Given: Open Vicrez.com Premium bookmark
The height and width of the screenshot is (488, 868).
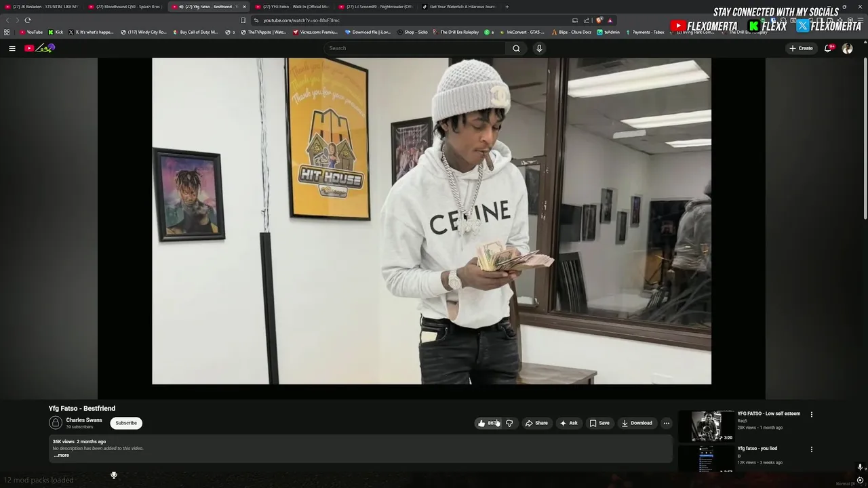Looking at the screenshot, I should (x=315, y=32).
